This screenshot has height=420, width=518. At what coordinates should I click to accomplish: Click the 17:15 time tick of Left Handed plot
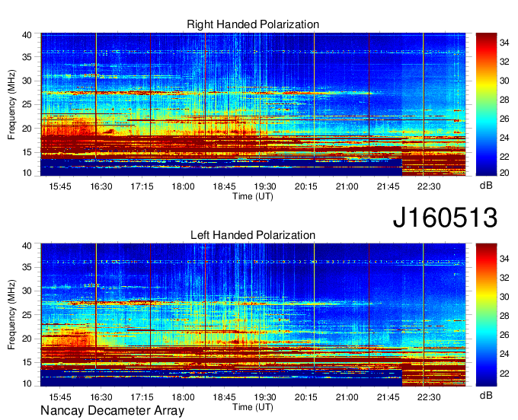[x=142, y=397]
